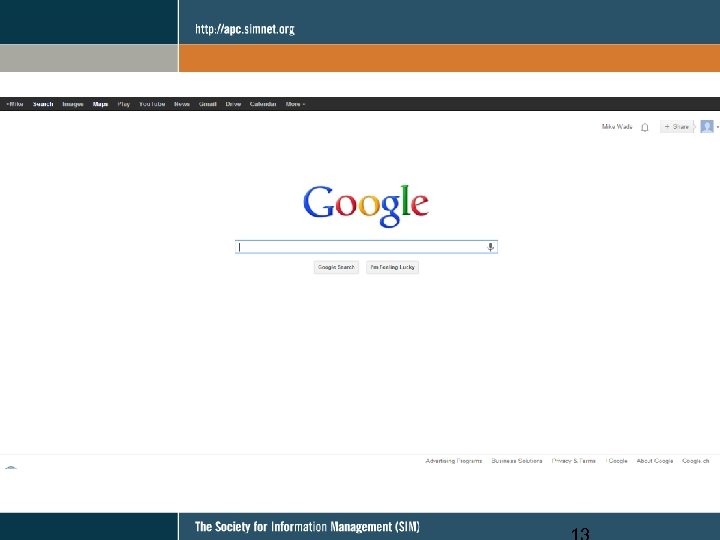
Task: Click the microphone voice search icon
Action: pos(490,247)
